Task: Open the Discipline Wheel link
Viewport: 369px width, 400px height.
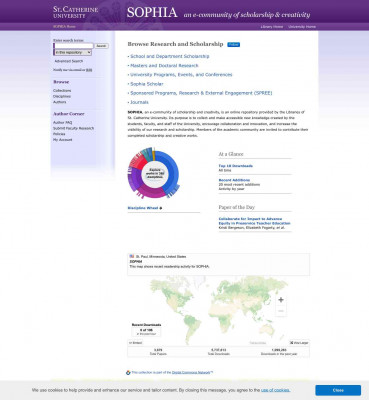Action: click(145, 208)
